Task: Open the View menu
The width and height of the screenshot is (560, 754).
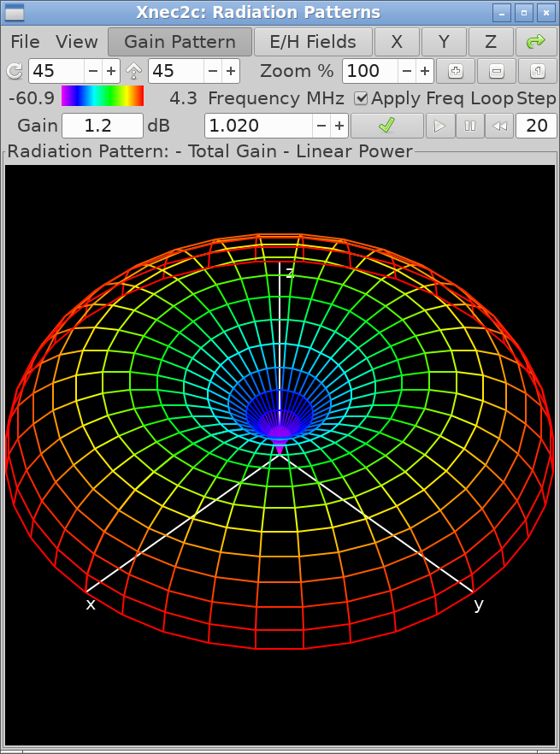Action: coord(77,42)
